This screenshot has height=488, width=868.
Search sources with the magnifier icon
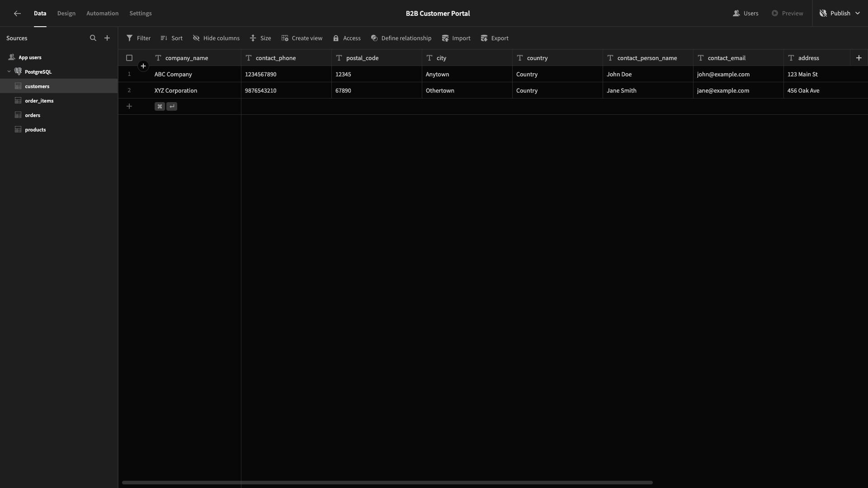[93, 38]
